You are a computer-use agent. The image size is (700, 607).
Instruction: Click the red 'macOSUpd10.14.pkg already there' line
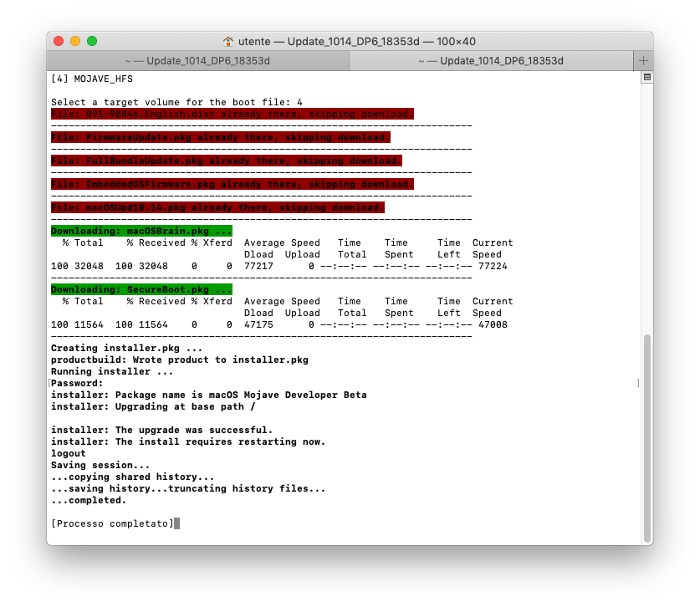217,207
